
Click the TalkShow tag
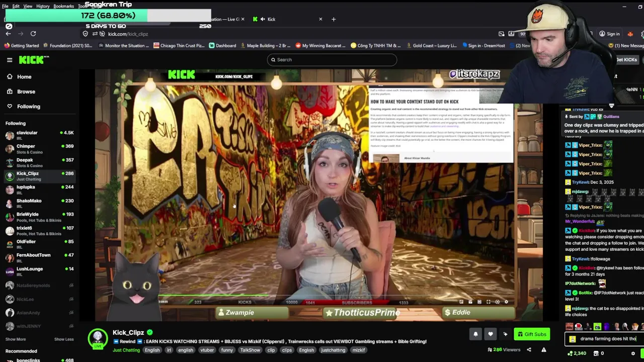[x=250, y=350]
